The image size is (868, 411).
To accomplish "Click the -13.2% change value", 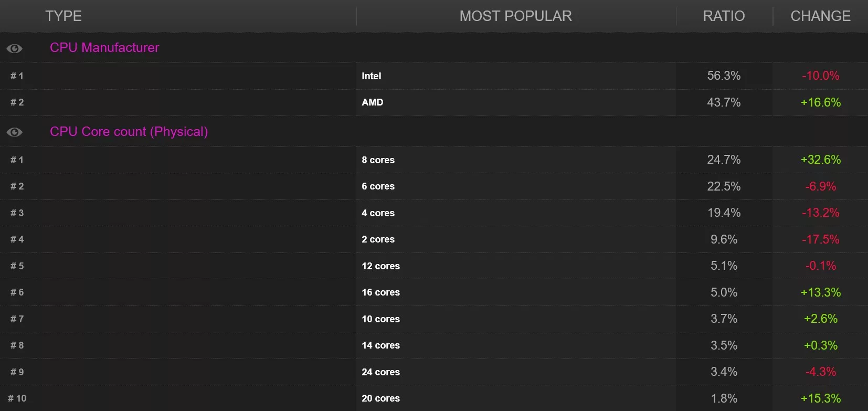I will 821,213.
